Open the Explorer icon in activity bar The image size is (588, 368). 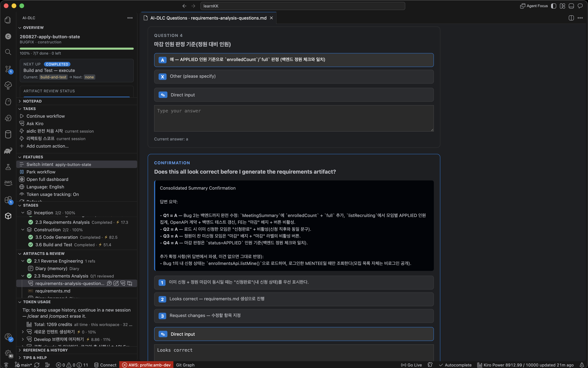tap(8, 20)
